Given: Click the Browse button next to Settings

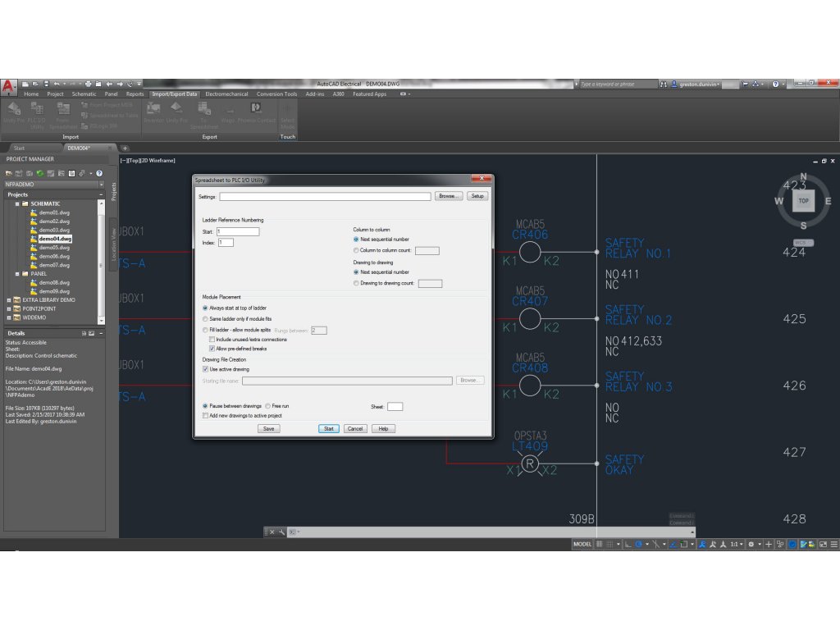Looking at the screenshot, I should [x=449, y=196].
